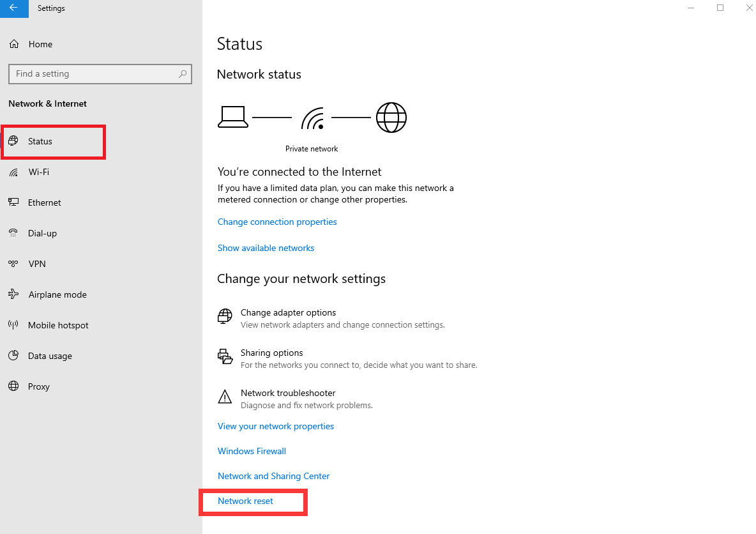Click the Ethernet sidebar icon
This screenshot has height=534, width=756.
pos(13,202)
